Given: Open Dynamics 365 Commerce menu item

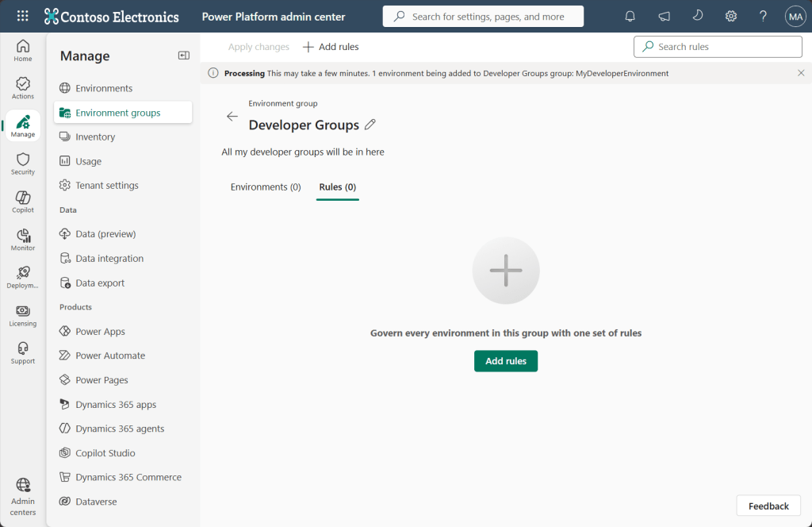Looking at the screenshot, I should tap(123, 477).
